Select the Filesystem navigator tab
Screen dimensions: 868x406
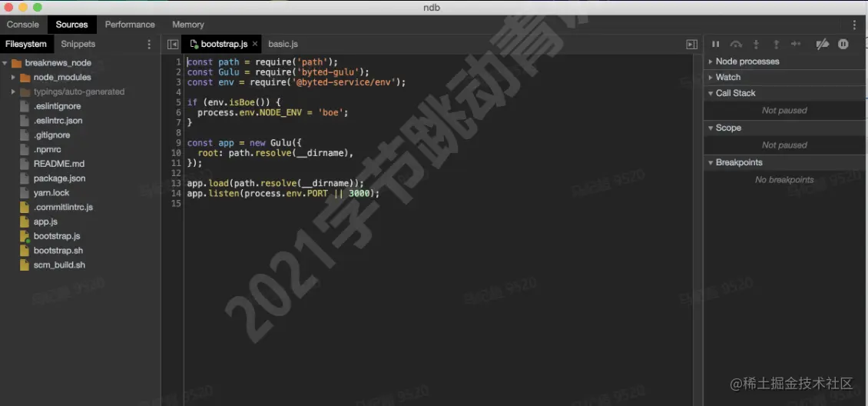25,44
